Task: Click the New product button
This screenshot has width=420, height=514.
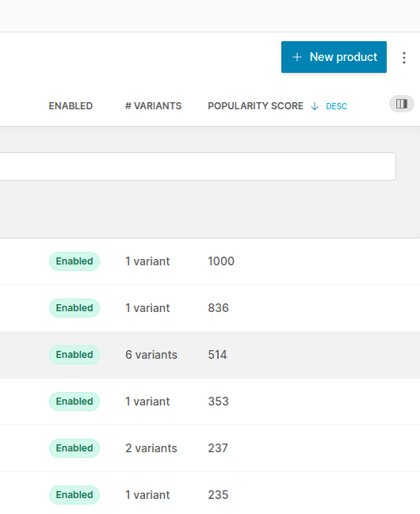Action: [x=334, y=57]
